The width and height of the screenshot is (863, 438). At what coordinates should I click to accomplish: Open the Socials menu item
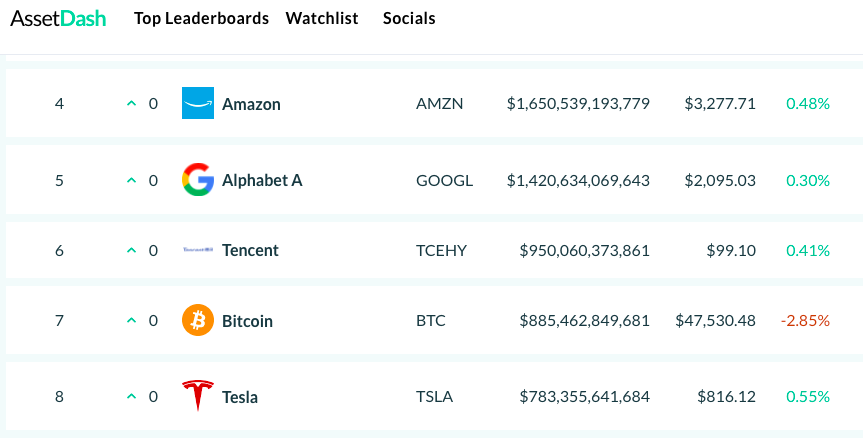coord(409,19)
